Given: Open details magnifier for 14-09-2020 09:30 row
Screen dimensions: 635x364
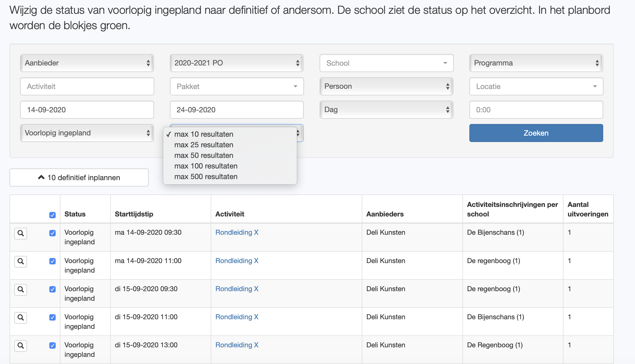Looking at the screenshot, I should click(21, 233).
